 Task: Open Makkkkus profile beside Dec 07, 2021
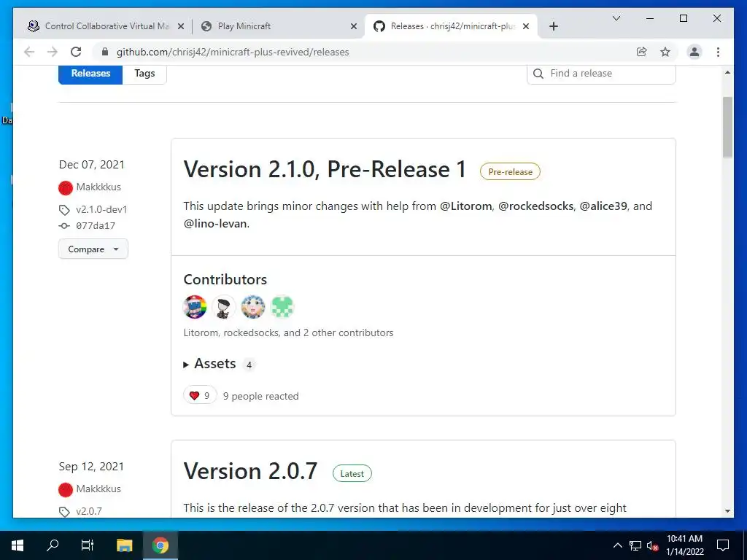tap(98, 187)
